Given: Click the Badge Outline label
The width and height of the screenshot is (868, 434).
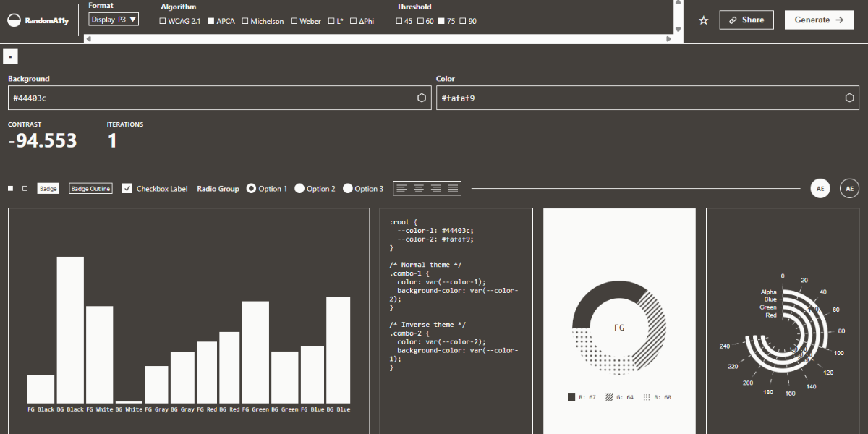Looking at the screenshot, I should pos(90,189).
